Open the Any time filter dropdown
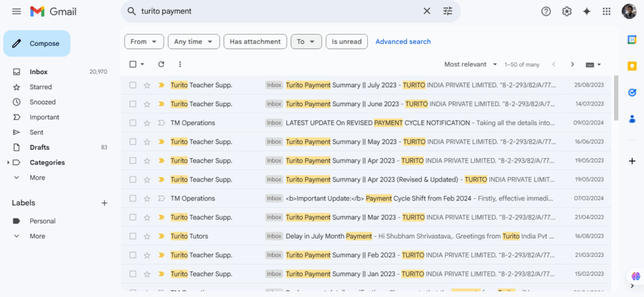The image size is (644, 297). point(194,41)
